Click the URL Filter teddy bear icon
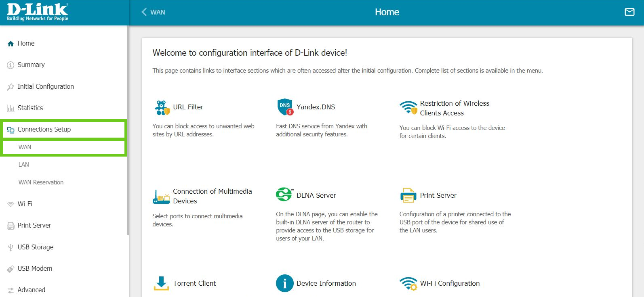Viewport: 644px width, 297px height. pyautogui.click(x=162, y=107)
